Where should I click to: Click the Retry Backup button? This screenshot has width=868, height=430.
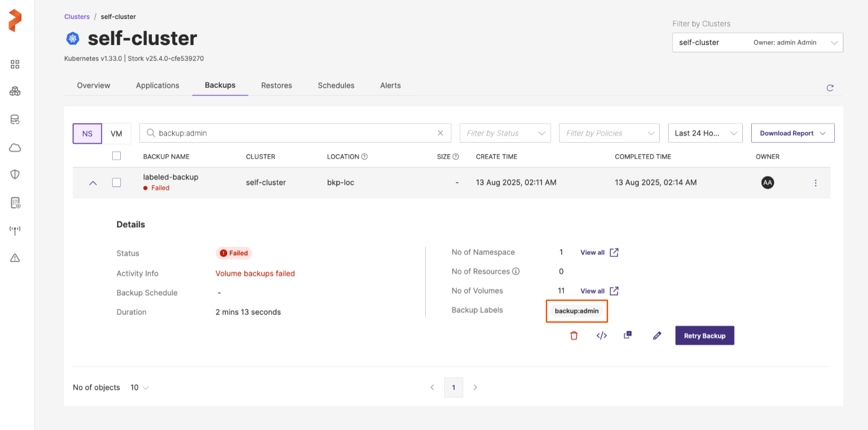(x=704, y=335)
